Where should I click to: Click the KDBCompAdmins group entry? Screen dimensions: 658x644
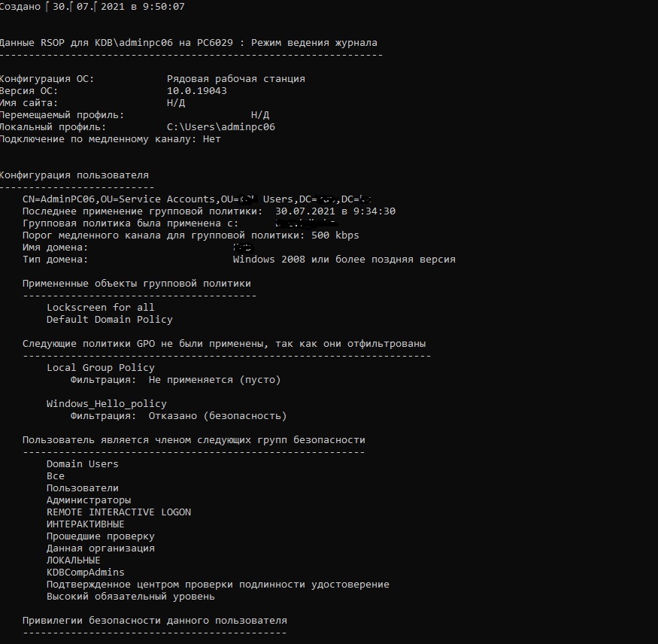pyautogui.click(x=86, y=573)
